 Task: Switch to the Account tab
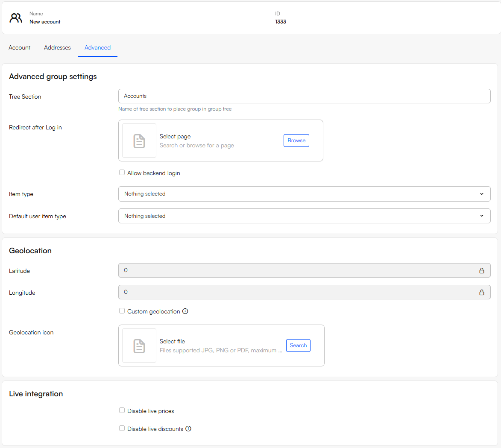20,47
